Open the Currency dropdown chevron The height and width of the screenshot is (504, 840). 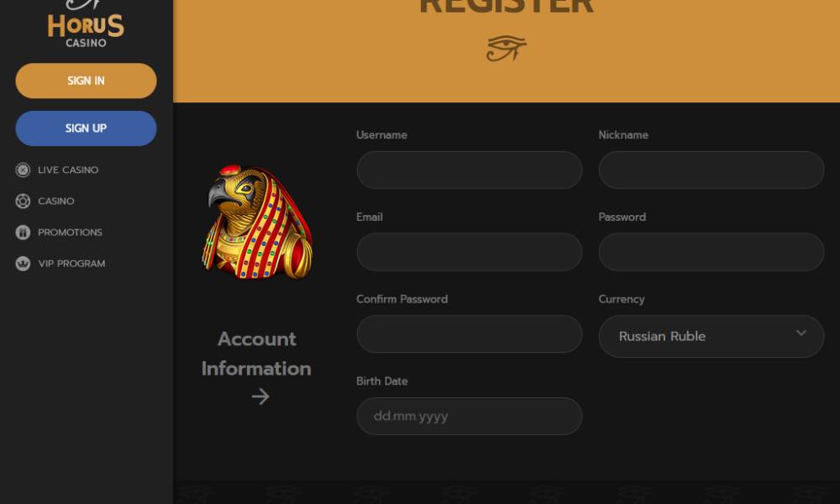point(801,333)
